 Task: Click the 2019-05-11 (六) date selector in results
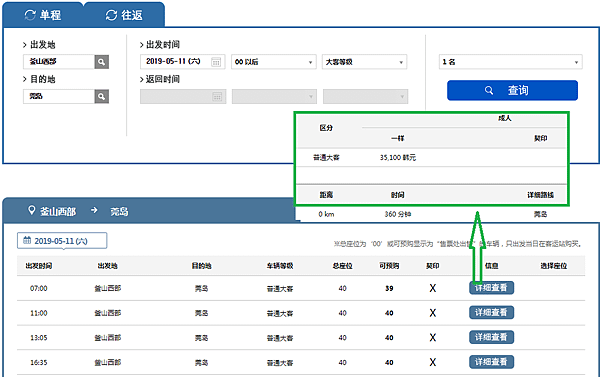[x=62, y=241]
